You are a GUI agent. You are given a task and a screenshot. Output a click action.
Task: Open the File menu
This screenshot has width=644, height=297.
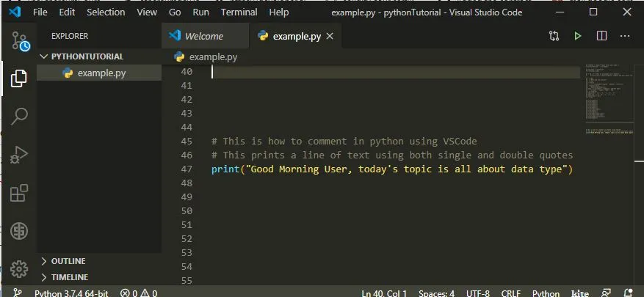pyautogui.click(x=40, y=12)
